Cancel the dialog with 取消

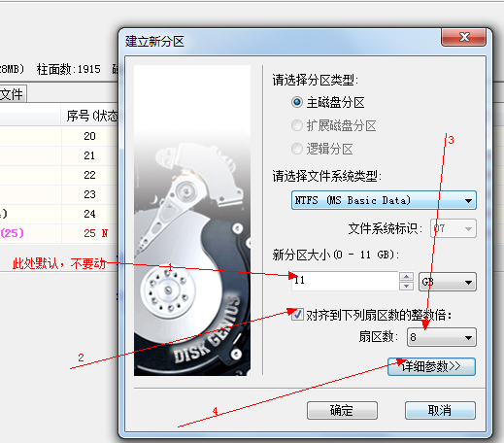point(440,411)
